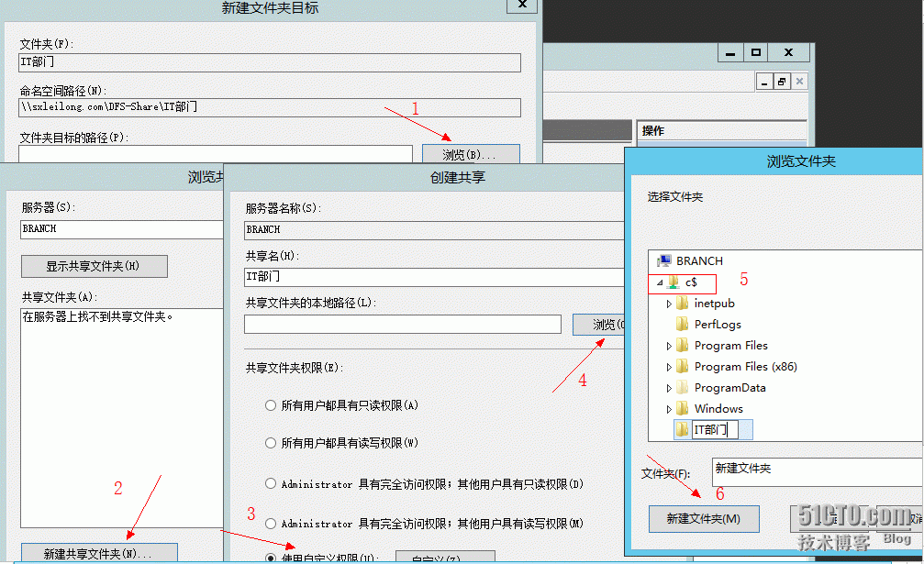Click 自定义 permissions button
924x564 pixels.
pos(445,557)
